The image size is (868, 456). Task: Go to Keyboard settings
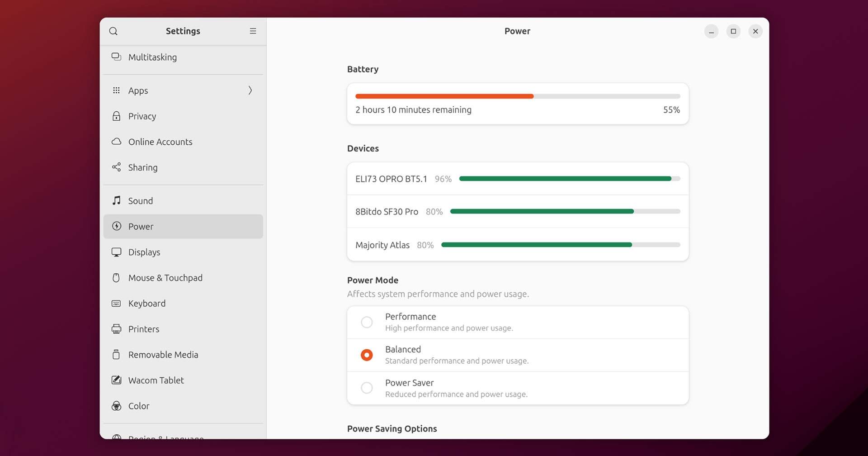point(183,304)
